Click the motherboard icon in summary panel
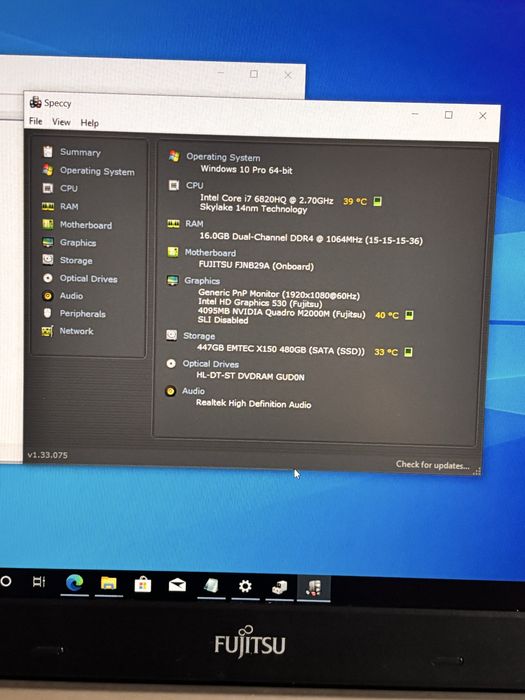Viewport: 525px width, 700px height. click(173, 252)
